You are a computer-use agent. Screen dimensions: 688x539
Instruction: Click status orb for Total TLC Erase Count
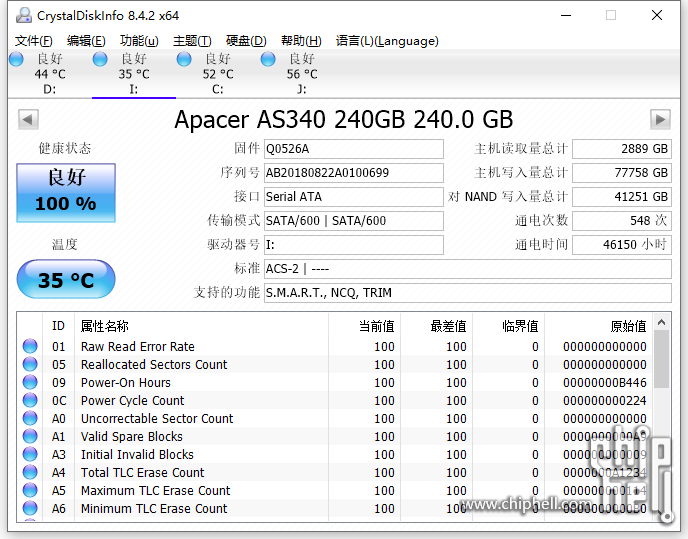30,472
